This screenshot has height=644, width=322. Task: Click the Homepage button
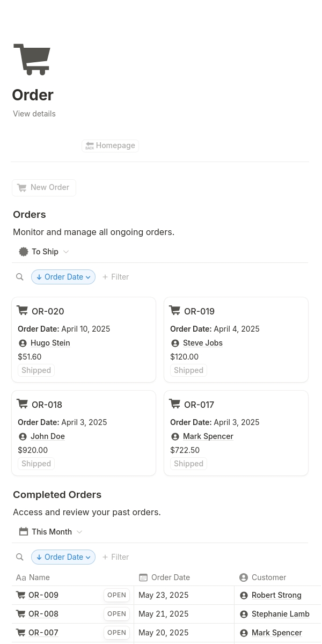(110, 145)
